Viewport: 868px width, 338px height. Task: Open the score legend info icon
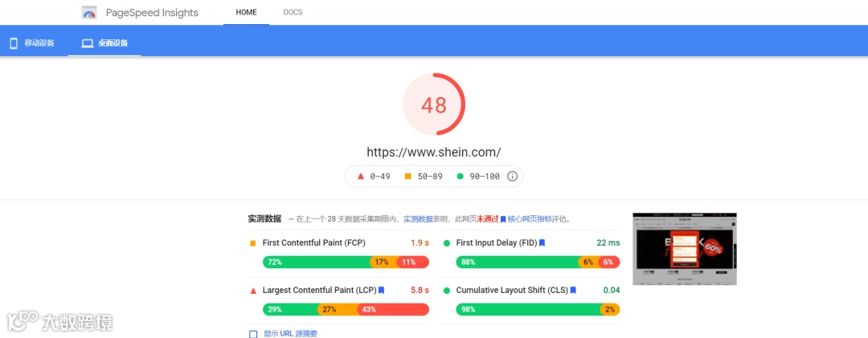point(513,177)
